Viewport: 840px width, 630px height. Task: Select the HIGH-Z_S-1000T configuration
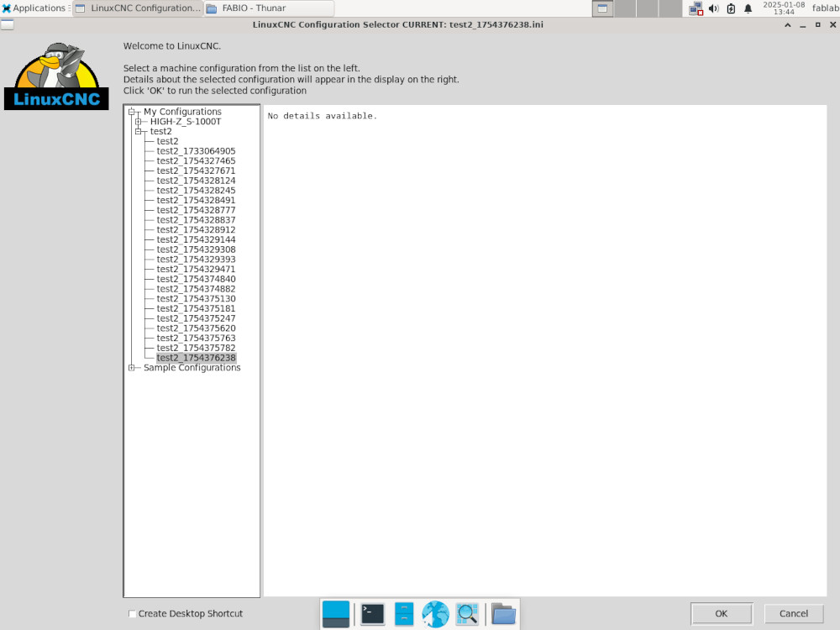click(186, 122)
